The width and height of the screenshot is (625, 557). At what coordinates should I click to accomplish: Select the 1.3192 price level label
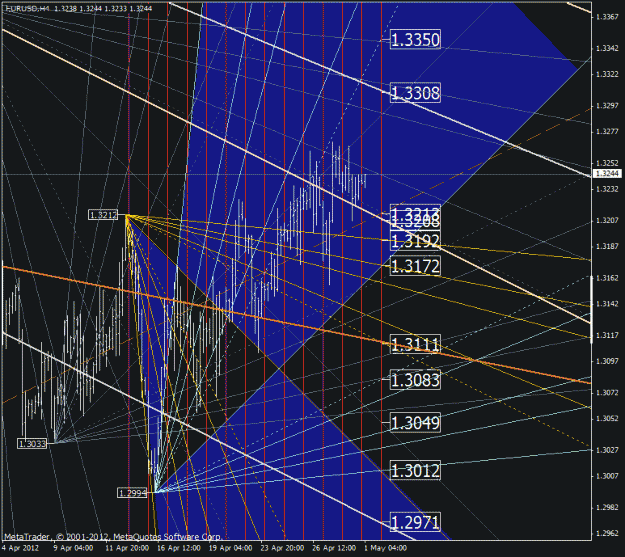pos(415,241)
